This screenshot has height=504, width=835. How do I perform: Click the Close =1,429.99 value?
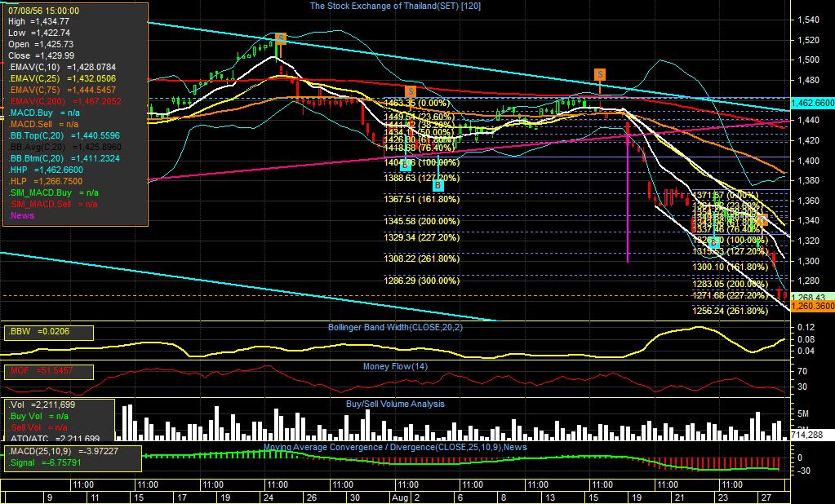41,56
